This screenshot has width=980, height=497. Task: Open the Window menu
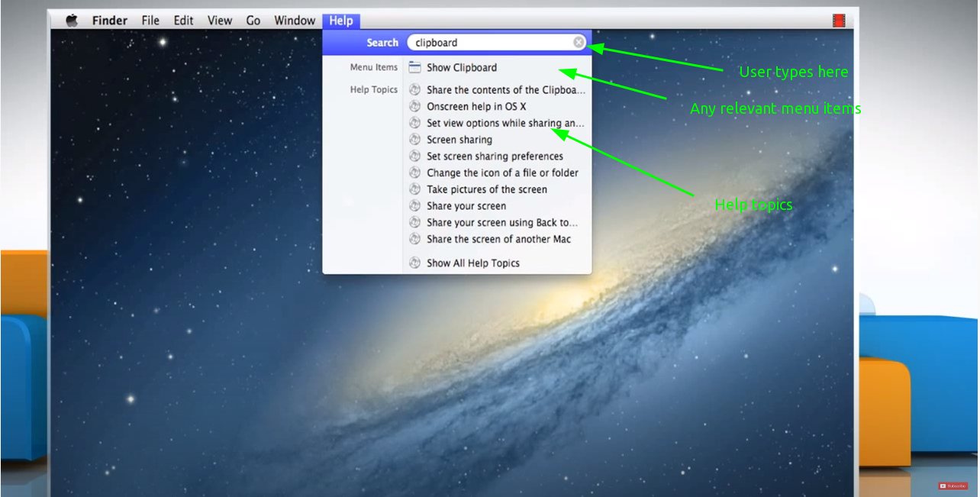295,21
